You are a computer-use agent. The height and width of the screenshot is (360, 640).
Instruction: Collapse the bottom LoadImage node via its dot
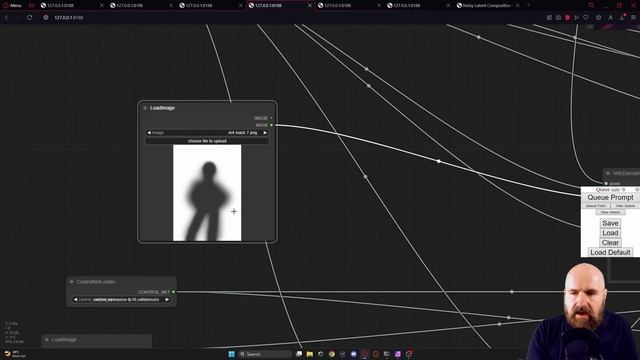click(47, 340)
